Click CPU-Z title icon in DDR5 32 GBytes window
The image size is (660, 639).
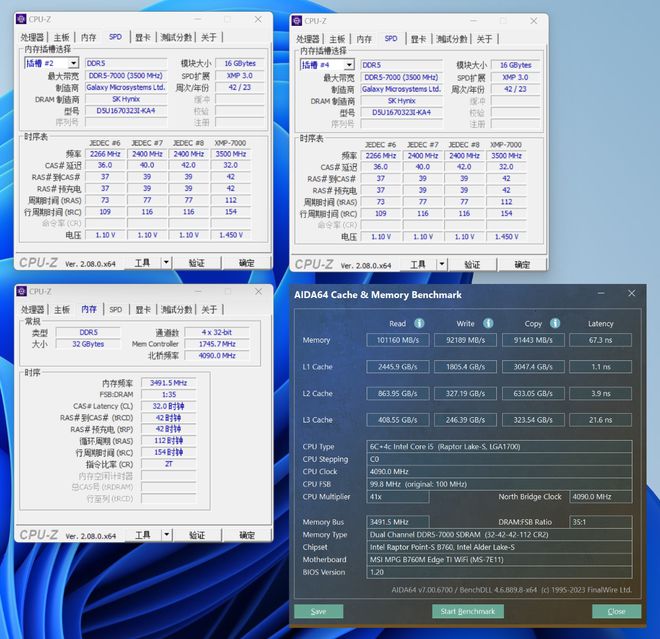[22, 292]
